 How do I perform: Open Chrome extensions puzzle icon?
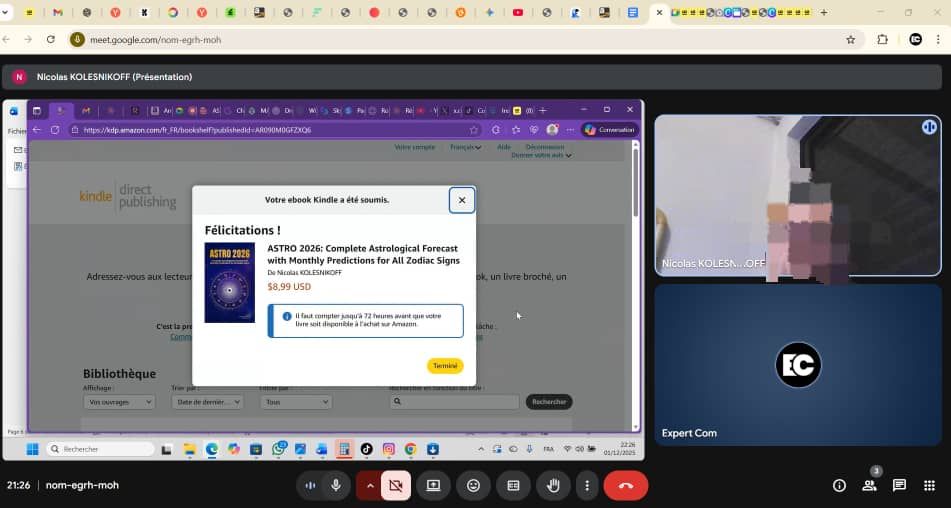(882, 40)
